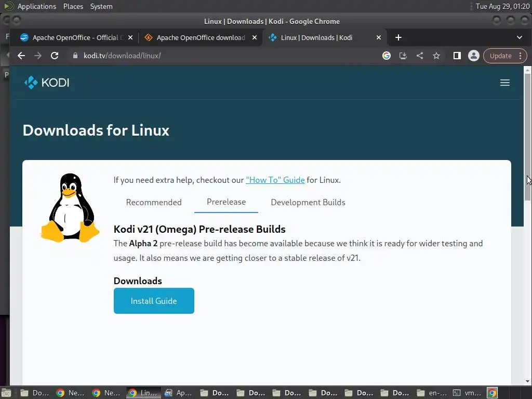The width and height of the screenshot is (532, 399).
Task: Open the "How To" Guide link
Action: coord(275,180)
